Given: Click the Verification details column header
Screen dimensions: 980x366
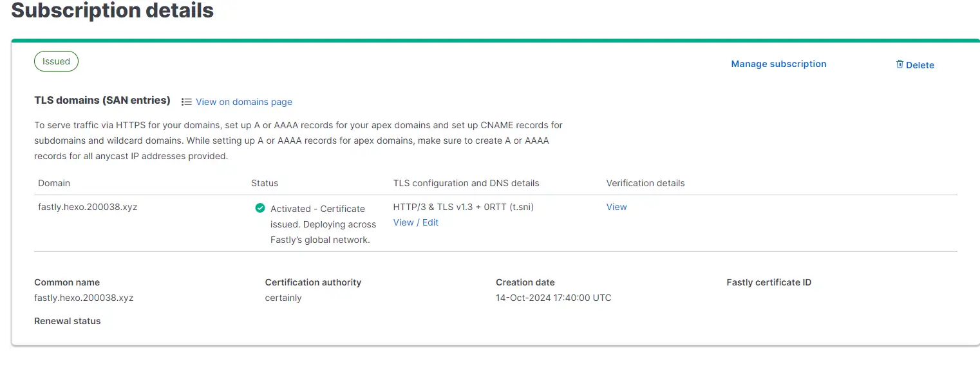Looking at the screenshot, I should tap(645, 183).
